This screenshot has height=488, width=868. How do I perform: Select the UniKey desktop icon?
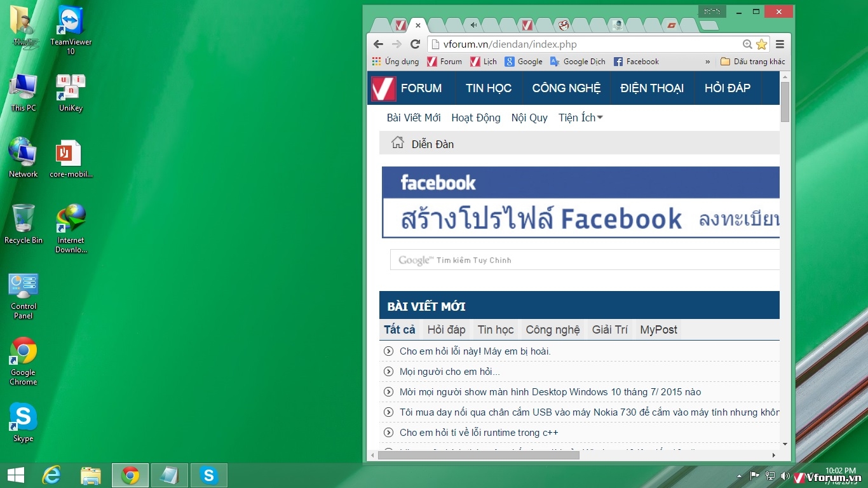(x=71, y=93)
